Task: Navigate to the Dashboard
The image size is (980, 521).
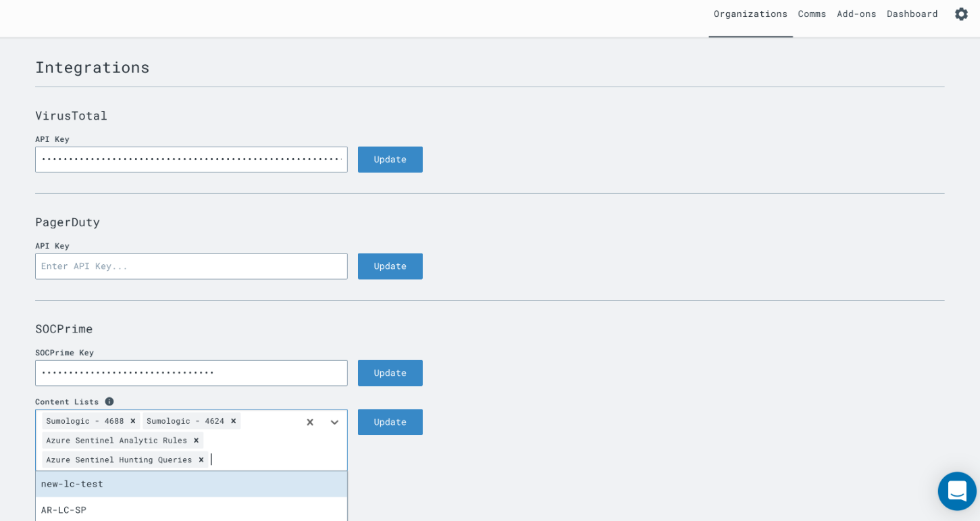Action: [912, 14]
